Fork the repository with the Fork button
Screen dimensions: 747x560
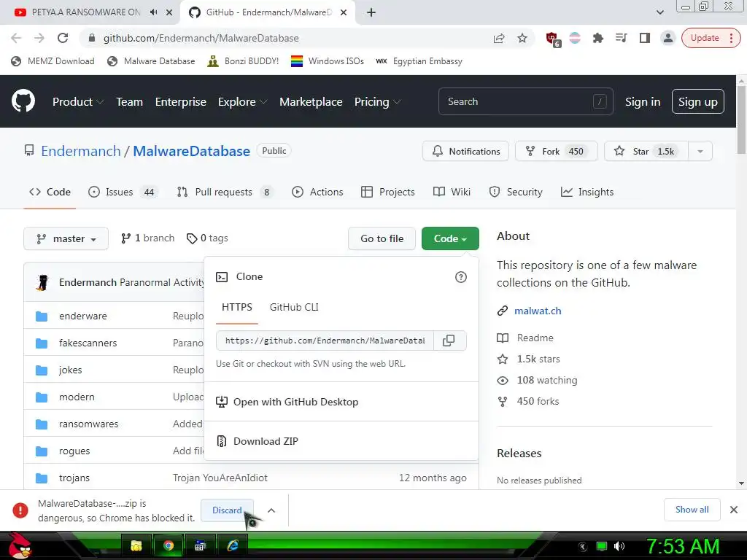pyautogui.click(x=556, y=152)
